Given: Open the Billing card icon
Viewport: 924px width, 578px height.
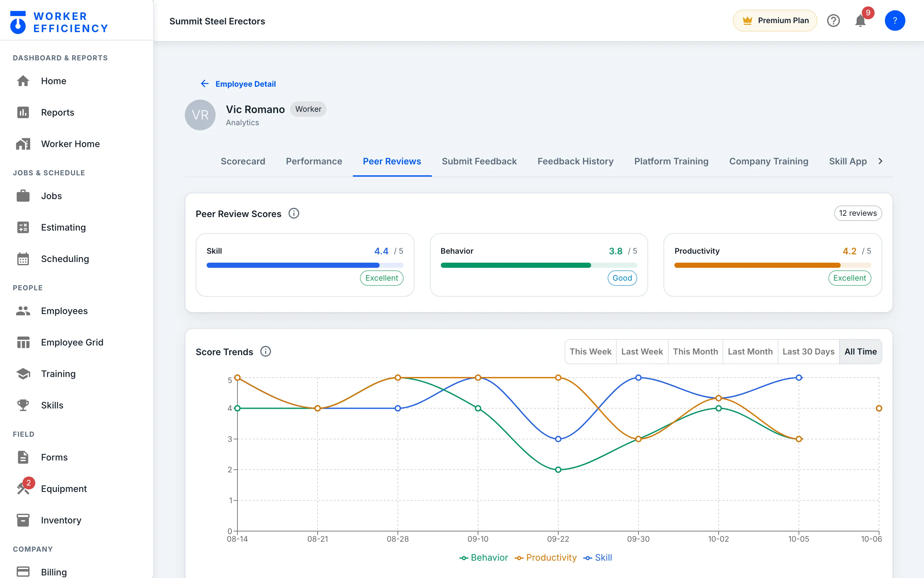Looking at the screenshot, I should pos(23,572).
